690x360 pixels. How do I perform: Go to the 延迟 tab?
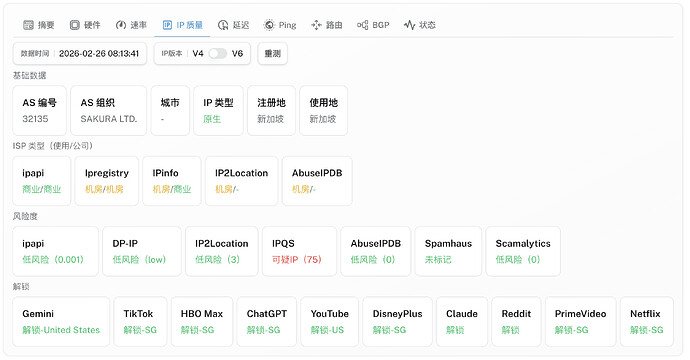(234, 25)
